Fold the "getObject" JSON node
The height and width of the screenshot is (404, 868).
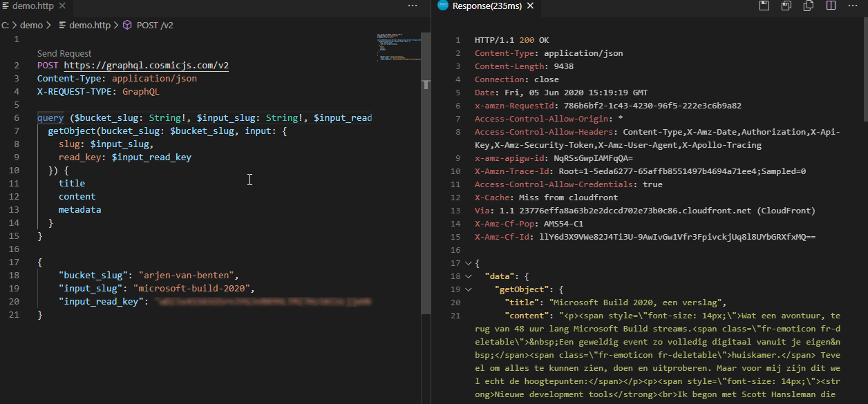point(469,289)
